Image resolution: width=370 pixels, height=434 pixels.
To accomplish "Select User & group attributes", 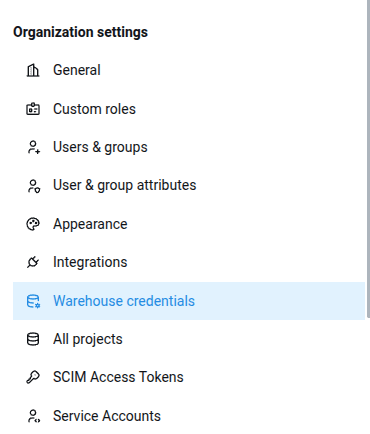I will (x=189, y=186).
